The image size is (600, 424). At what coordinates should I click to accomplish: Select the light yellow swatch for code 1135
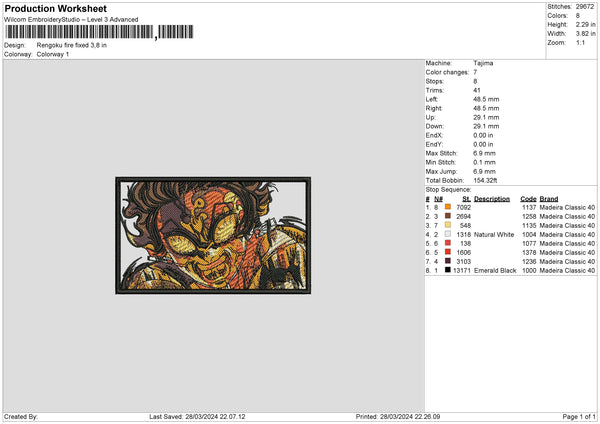tap(448, 225)
